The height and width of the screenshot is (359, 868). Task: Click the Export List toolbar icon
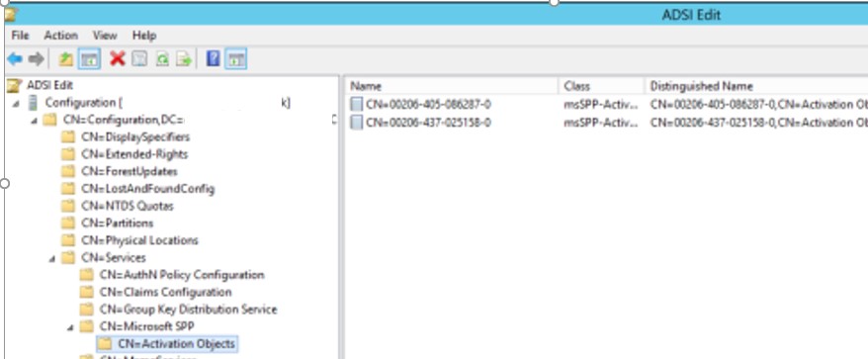click(184, 58)
